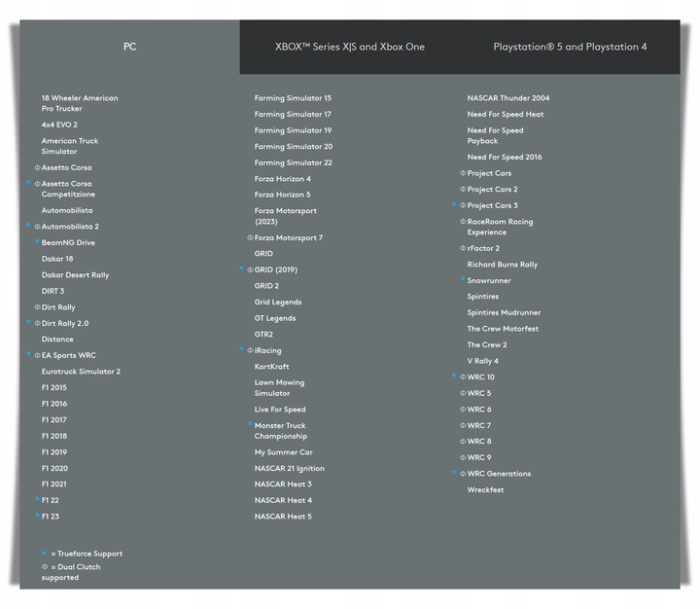Click the dual clutch icon beside Forza Motorsport 7
700x609 pixels.
click(250, 238)
